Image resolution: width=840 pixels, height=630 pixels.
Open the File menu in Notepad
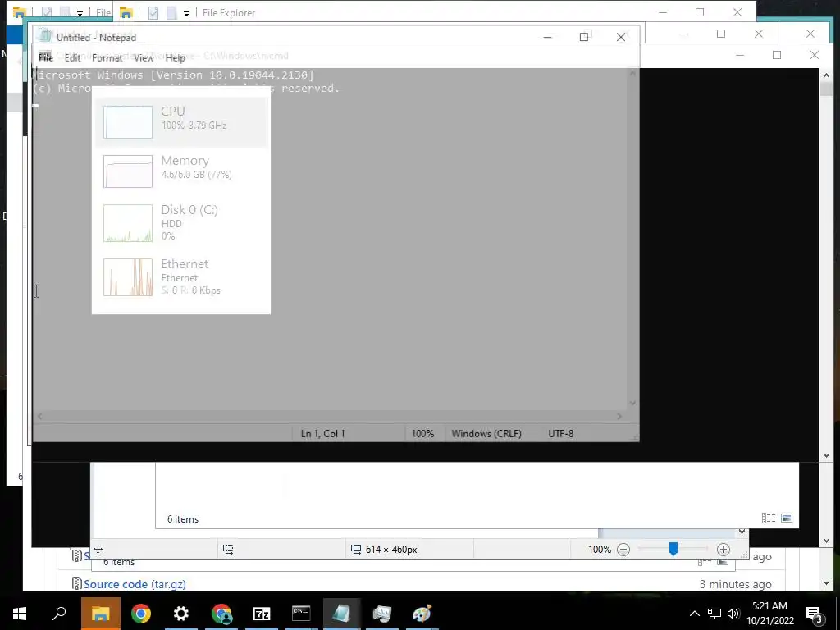point(46,57)
